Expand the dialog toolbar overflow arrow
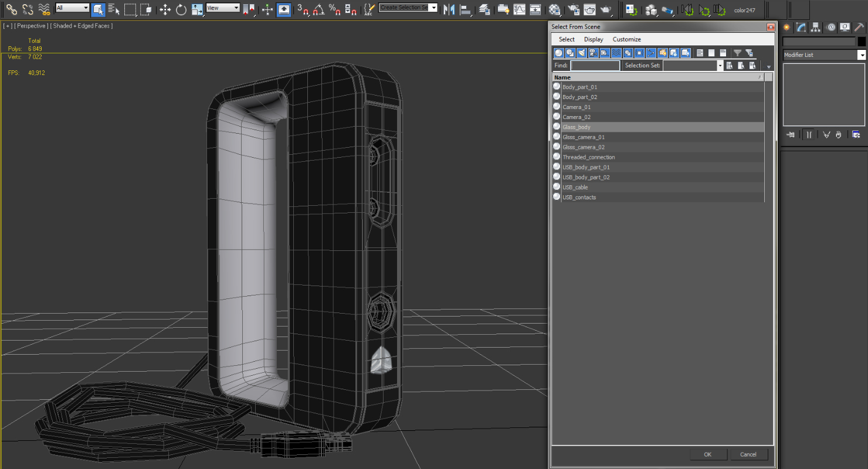868x469 pixels. [769, 67]
